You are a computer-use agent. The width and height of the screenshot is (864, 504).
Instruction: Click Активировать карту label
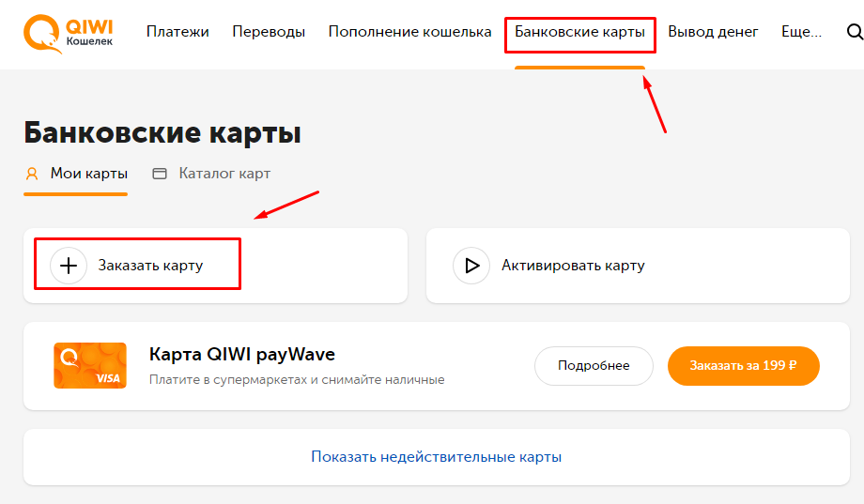coord(573,266)
